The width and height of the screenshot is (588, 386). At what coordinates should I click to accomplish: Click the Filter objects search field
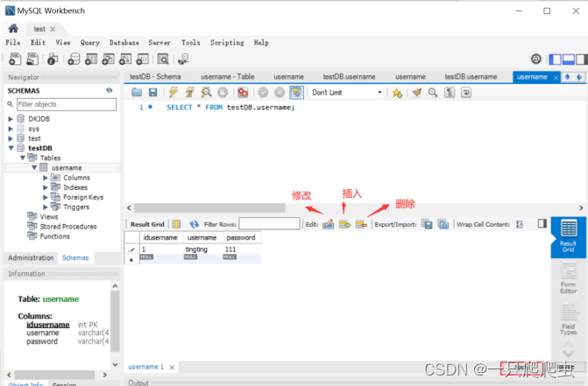[66, 104]
